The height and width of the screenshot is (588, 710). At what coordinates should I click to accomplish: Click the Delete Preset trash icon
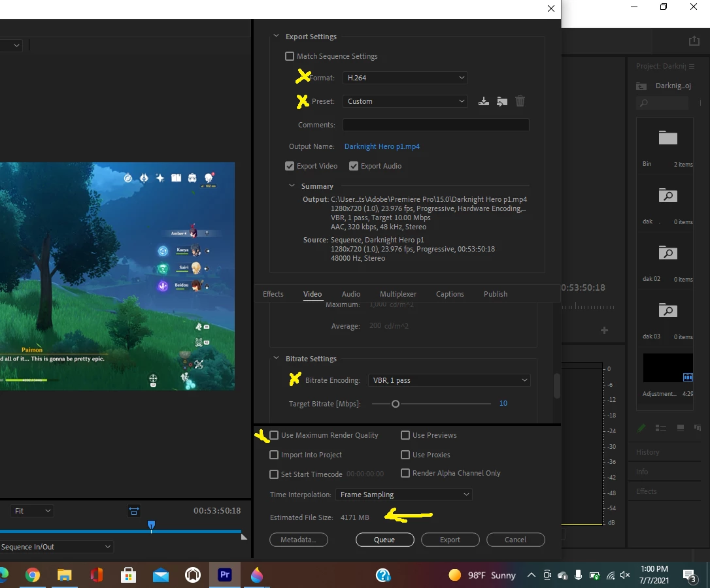[520, 101]
